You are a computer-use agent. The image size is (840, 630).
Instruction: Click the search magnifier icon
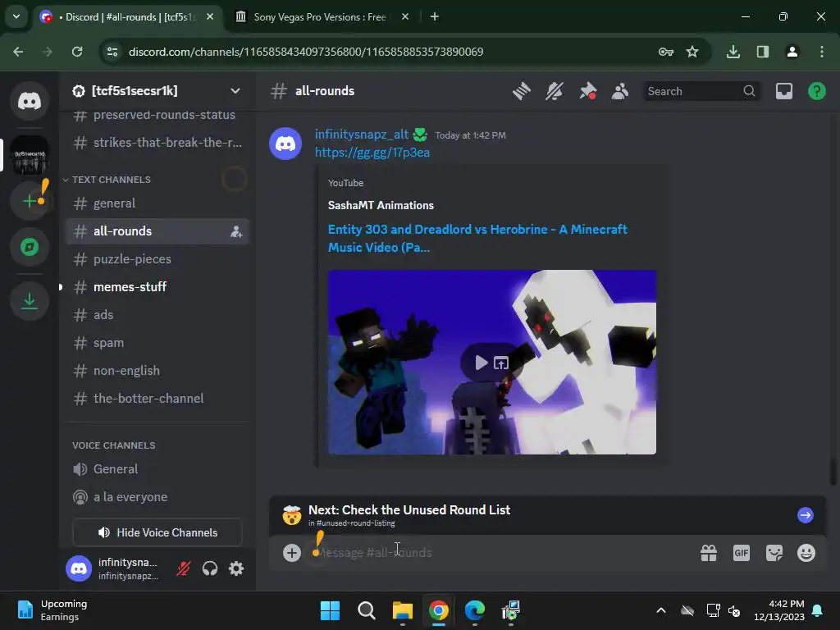(x=749, y=91)
